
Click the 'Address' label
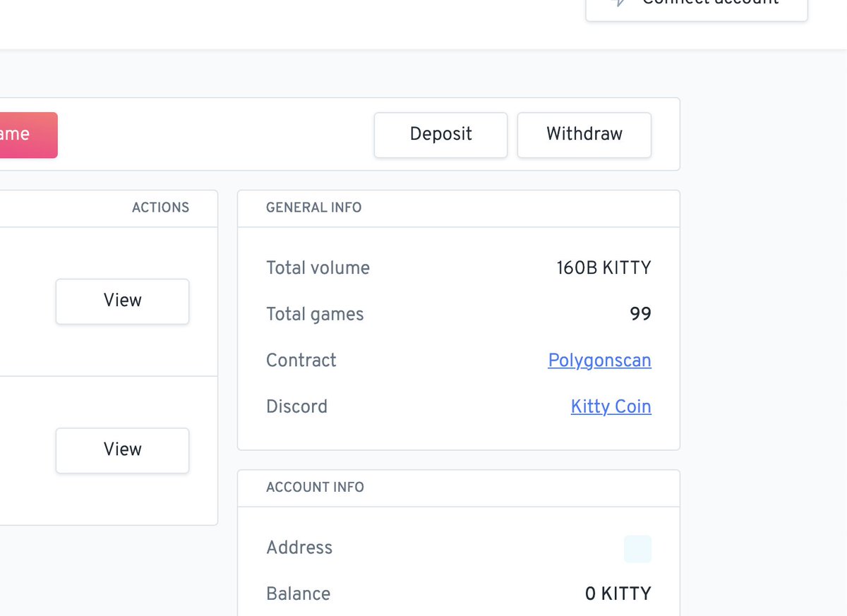(x=299, y=548)
